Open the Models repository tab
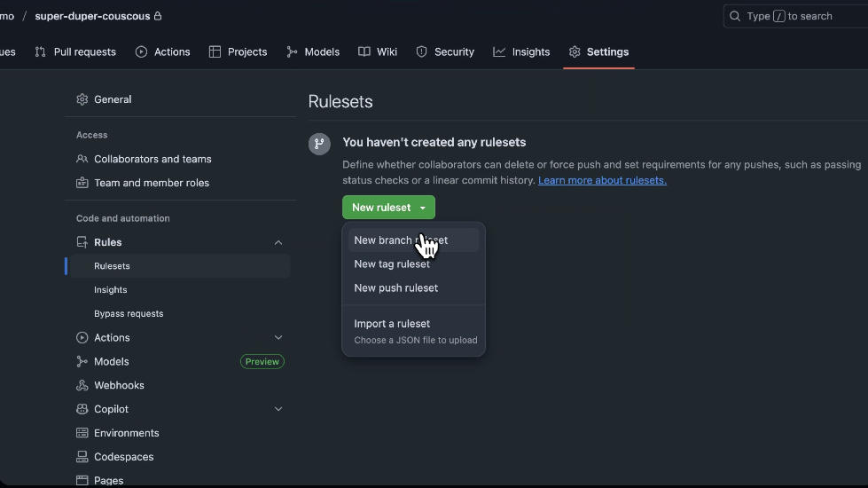 click(x=313, y=51)
